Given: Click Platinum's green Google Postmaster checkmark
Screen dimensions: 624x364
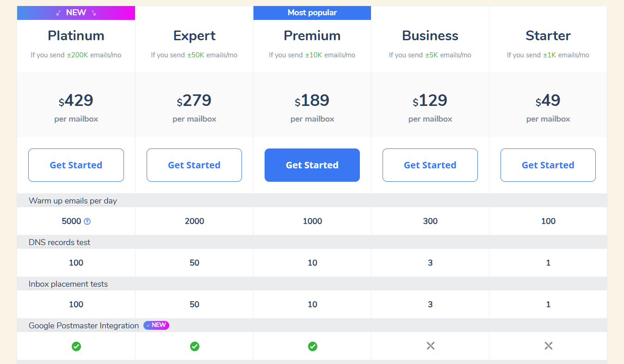Looking at the screenshot, I should [x=76, y=346].
